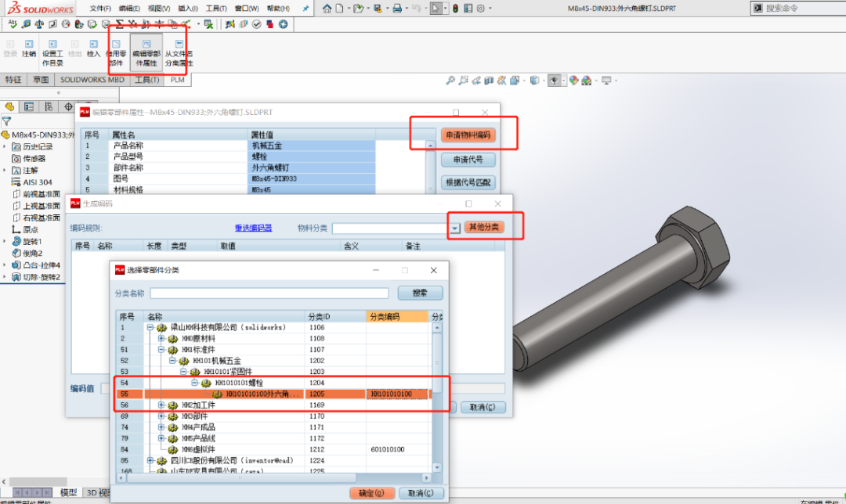Click the 注销 (logout) PLM icon

[29, 48]
